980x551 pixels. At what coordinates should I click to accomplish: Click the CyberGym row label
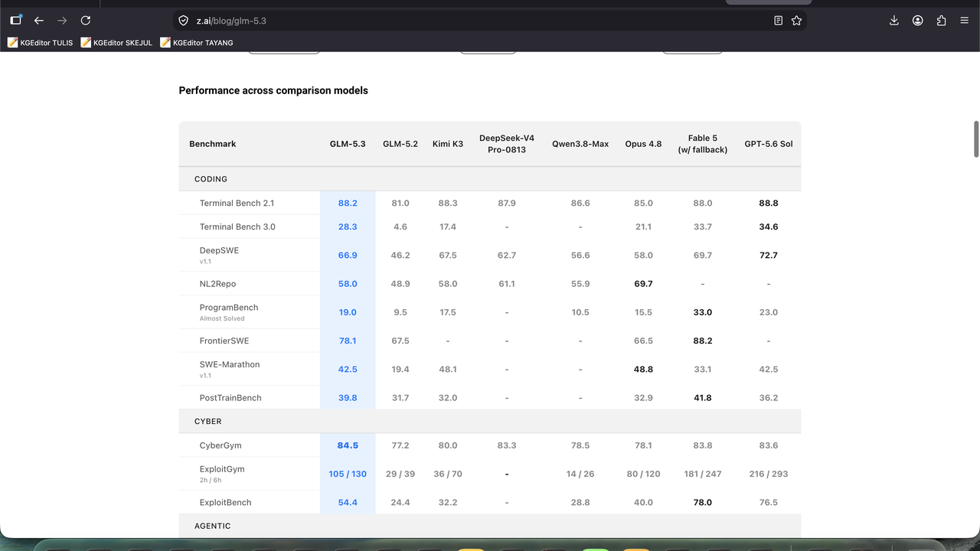(220, 445)
